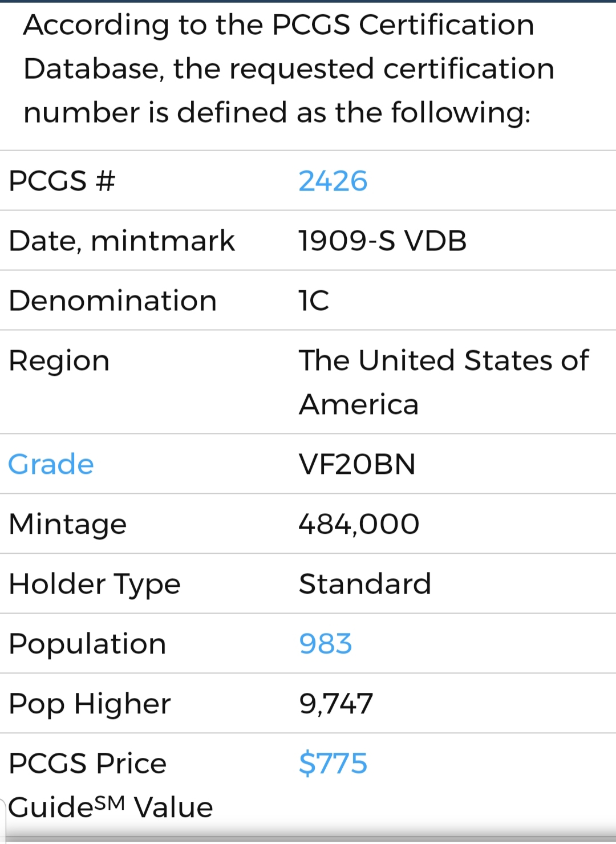This screenshot has height=844, width=616.
Task: Click the Region row label
Action: tap(59, 361)
